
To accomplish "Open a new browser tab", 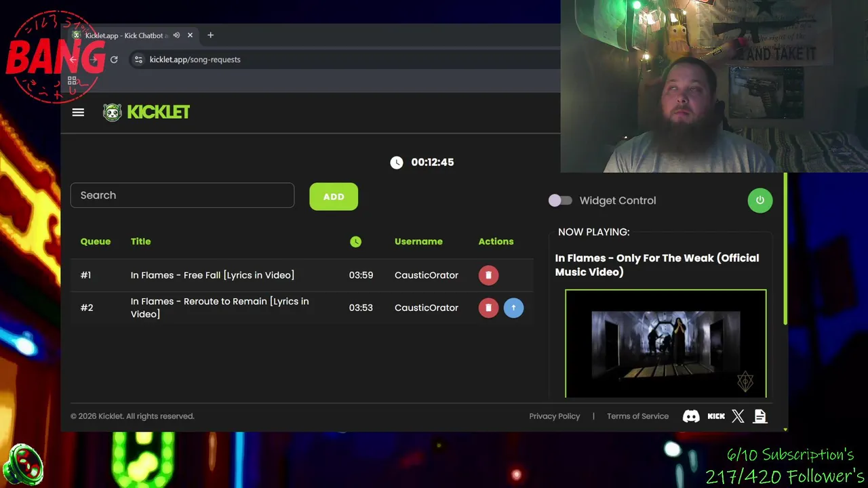I will (x=210, y=35).
